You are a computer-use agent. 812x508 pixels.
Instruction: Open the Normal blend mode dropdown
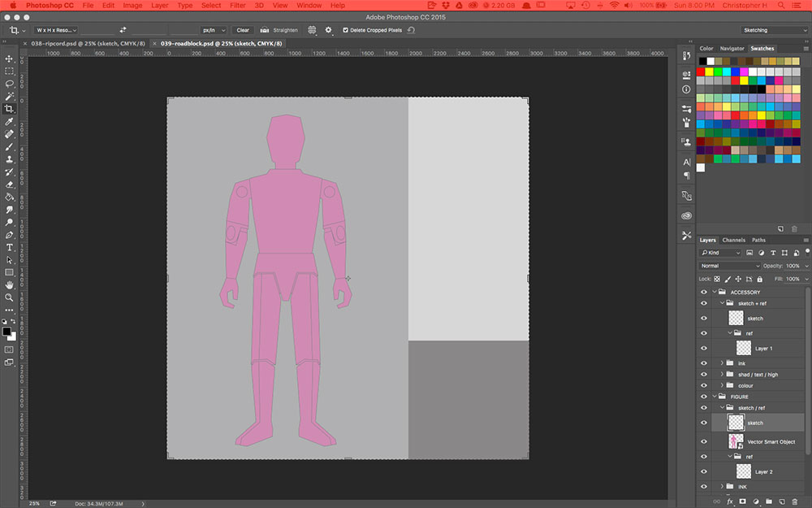pos(730,266)
